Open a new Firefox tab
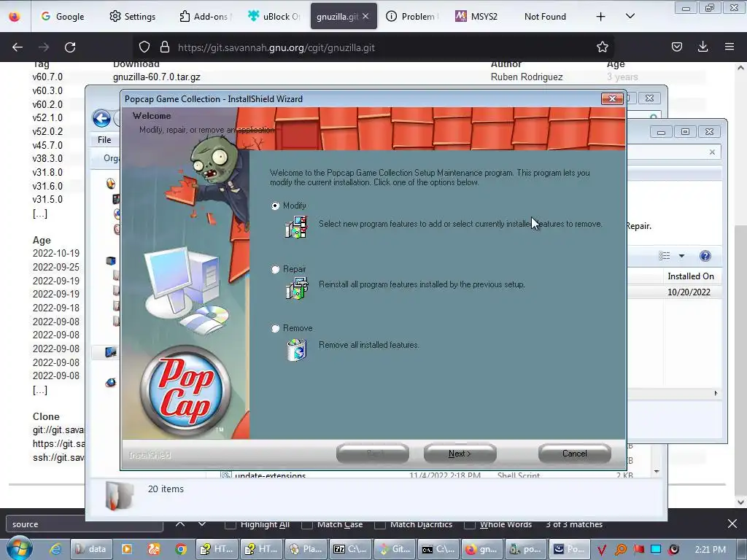This screenshot has width=747, height=560. tap(601, 17)
